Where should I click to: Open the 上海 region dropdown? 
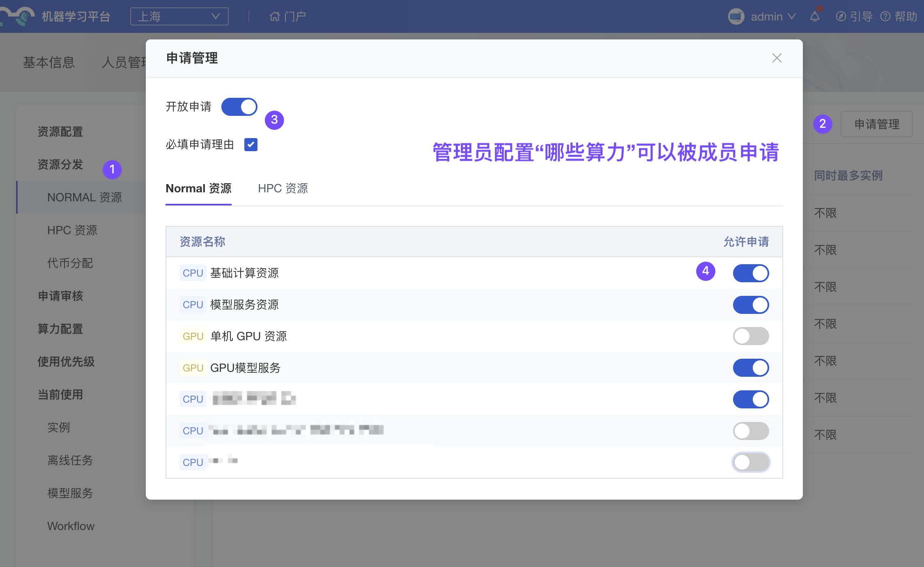(179, 16)
